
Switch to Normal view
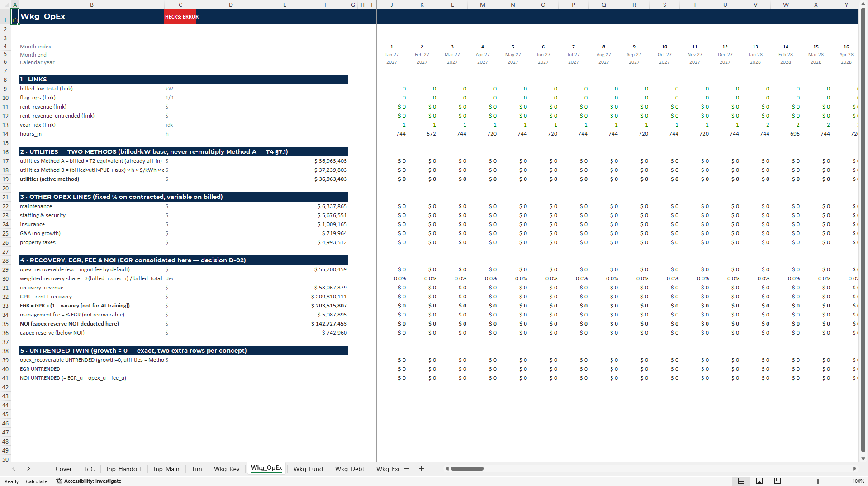click(741, 481)
